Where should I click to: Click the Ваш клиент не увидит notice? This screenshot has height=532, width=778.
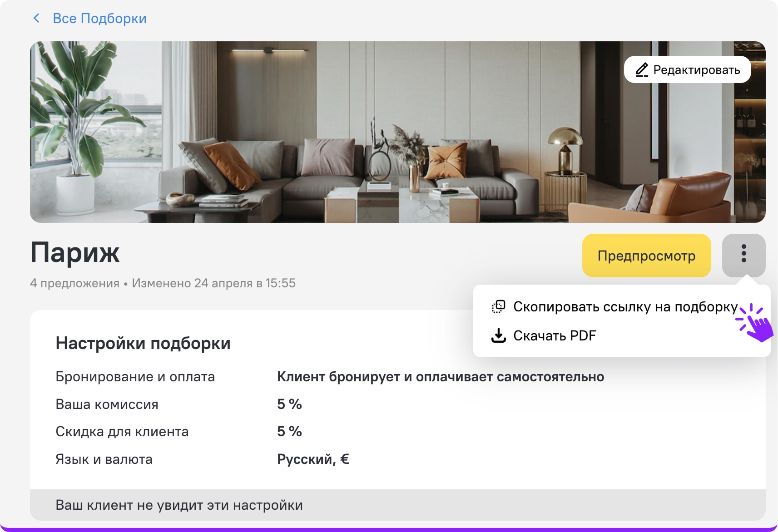tap(179, 505)
